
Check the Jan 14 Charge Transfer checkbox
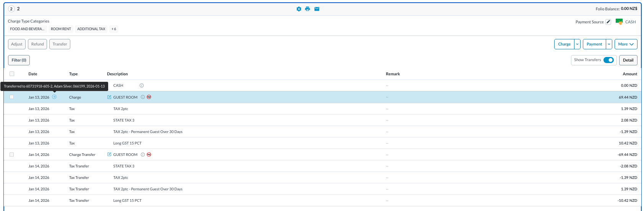tap(12, 154)
